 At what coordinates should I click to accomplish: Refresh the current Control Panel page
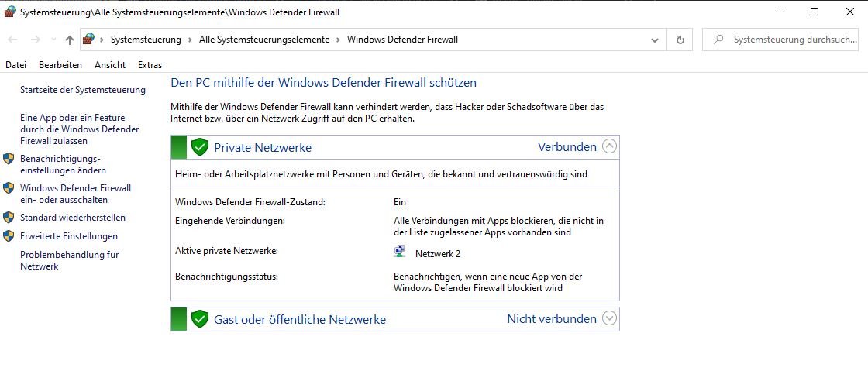tap(680, 40)
